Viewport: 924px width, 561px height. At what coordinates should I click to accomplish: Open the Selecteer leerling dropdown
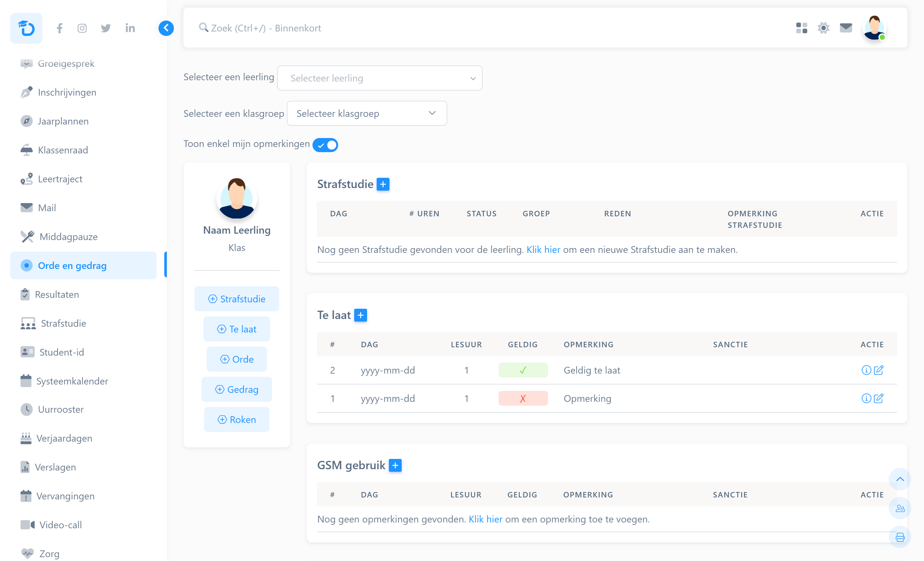click(x=380, y=78)
